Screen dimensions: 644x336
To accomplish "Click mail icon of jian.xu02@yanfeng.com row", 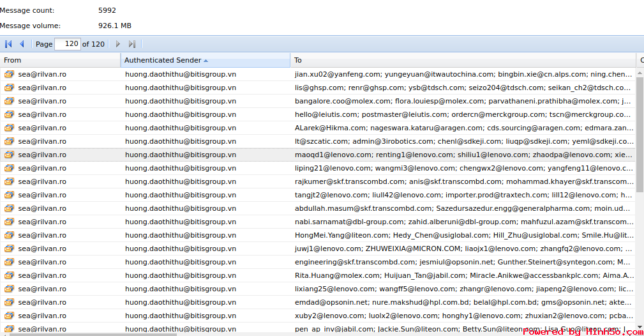I will pyautogui.click(x=9, y=74).
